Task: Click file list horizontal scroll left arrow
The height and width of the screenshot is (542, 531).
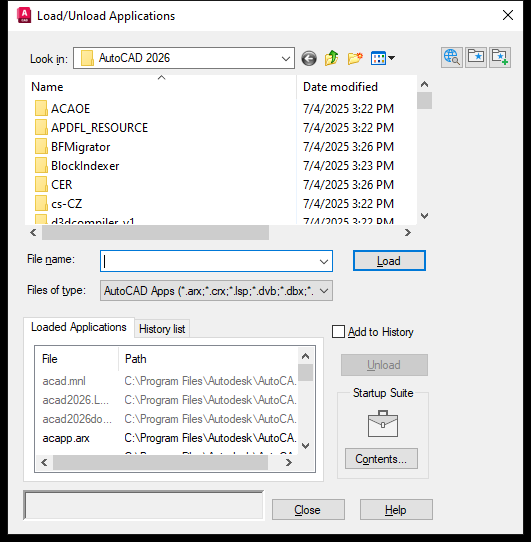Action: [x=33, y=233]
